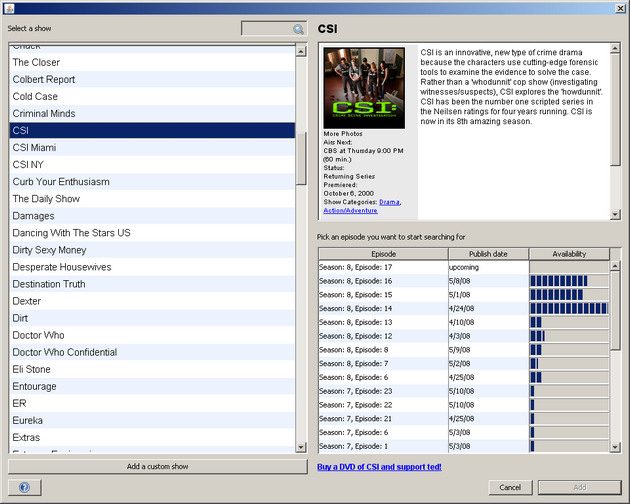Click the search magnifier icon
The image size is (630, 504).
298,29
